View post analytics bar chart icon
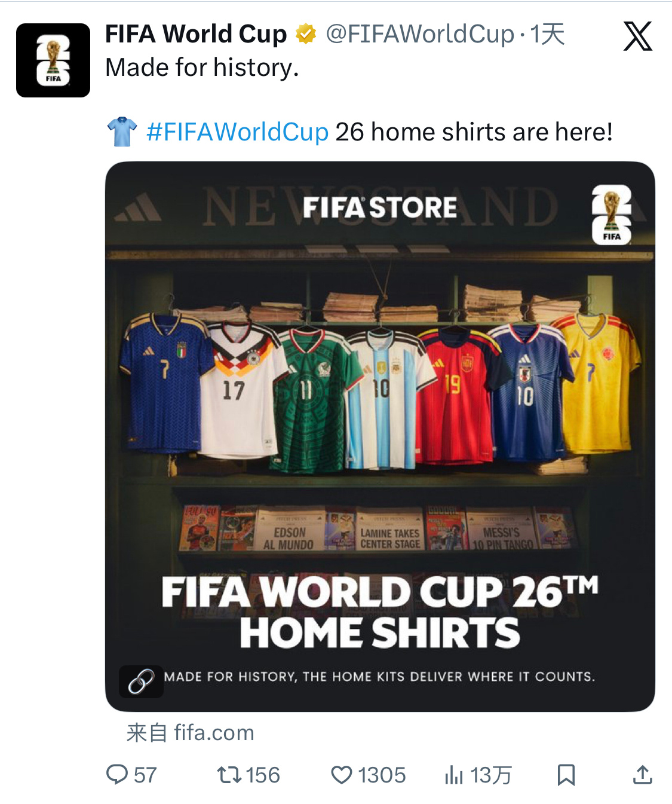Image resolution: width=672 pixels, height=804 pixels. tap(454, 775)
